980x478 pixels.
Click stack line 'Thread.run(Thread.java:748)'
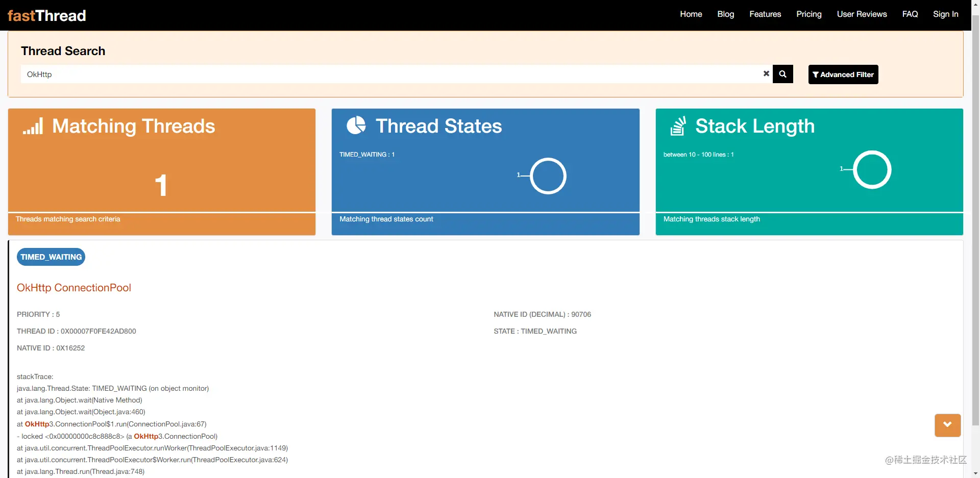(81, 471)
